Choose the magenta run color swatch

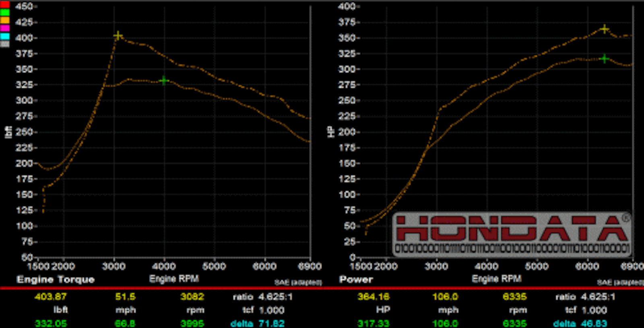click(5, 28)
